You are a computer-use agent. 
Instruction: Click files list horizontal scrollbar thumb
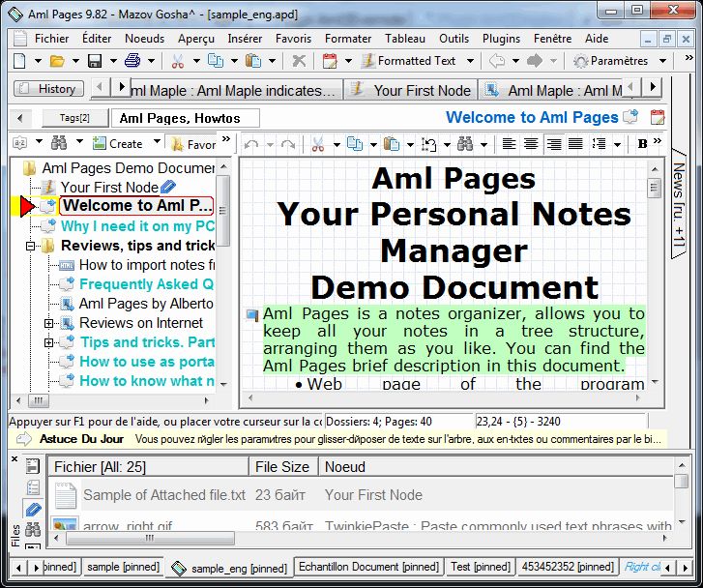150,538
